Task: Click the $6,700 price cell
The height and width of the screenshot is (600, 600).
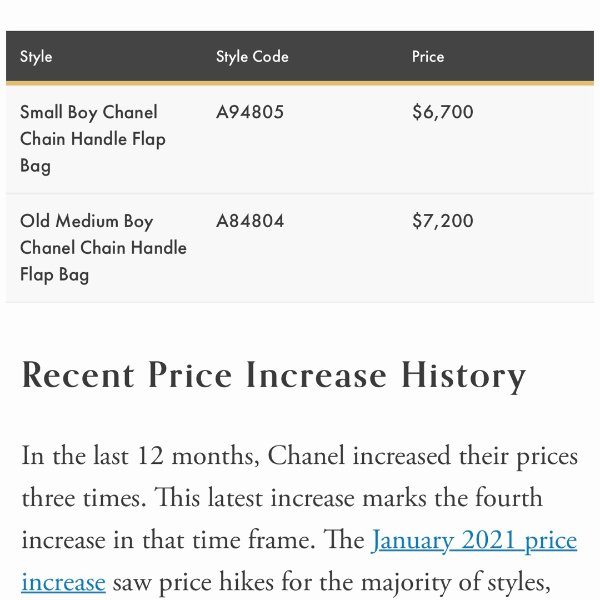Action: (x=443, y=112)
